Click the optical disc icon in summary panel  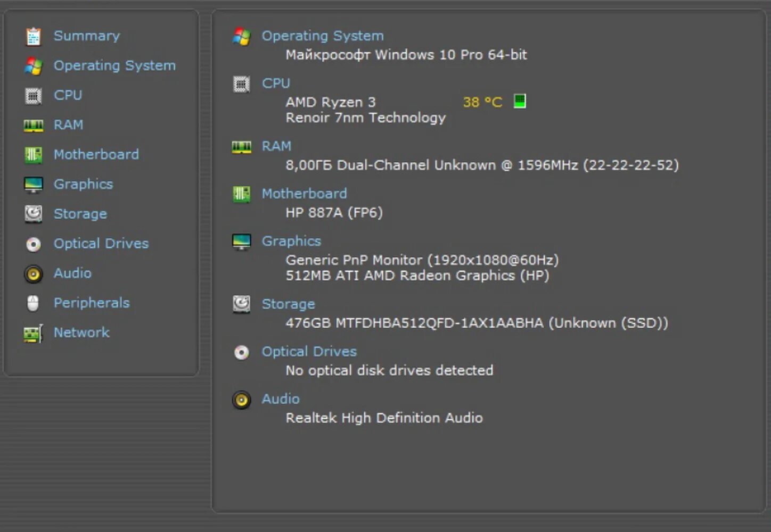(x=241, y=352)
